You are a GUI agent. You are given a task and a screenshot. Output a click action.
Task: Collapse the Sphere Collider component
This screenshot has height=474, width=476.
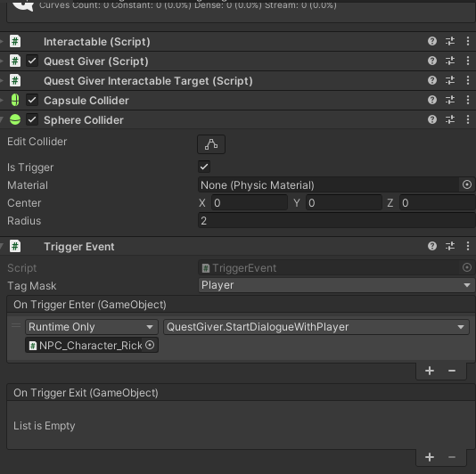(2, 119)
